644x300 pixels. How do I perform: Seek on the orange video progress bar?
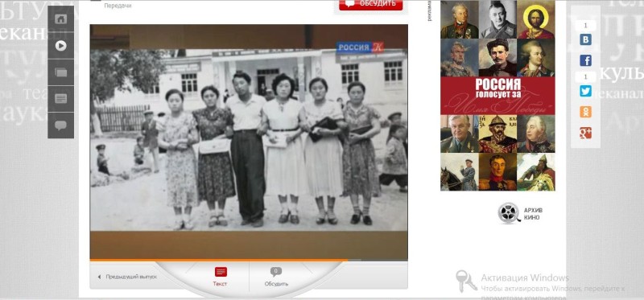pos(249,260)
